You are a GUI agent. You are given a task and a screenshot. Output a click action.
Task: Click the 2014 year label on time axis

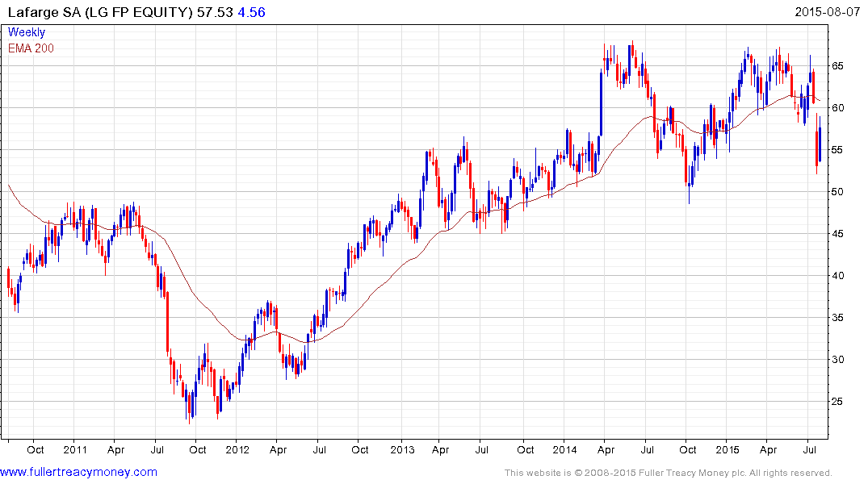click(x=564, y=449)
